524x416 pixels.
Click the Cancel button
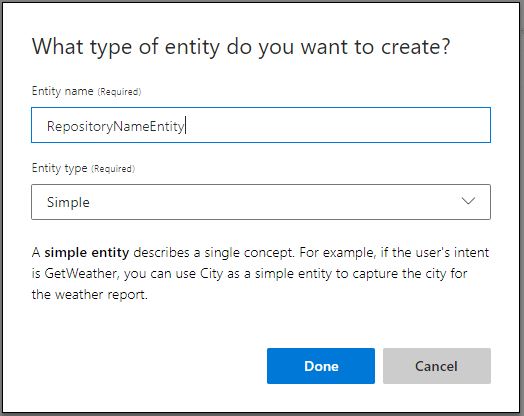click(x=437, y=366)
